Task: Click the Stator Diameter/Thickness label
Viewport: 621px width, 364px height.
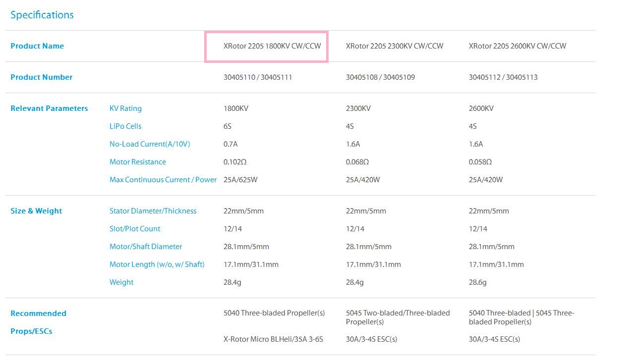Action: [x=153, y=211]
